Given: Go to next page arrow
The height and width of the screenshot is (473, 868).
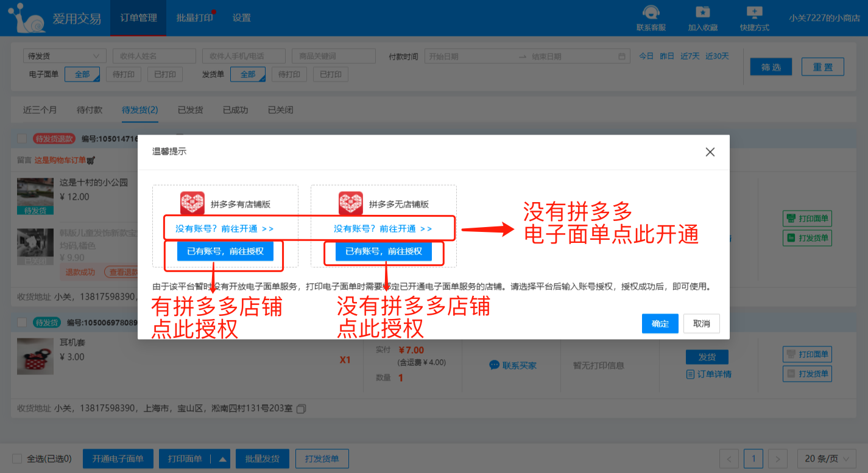Looking at the screenshot, I should pyautogui.click(x=777, y=458).
